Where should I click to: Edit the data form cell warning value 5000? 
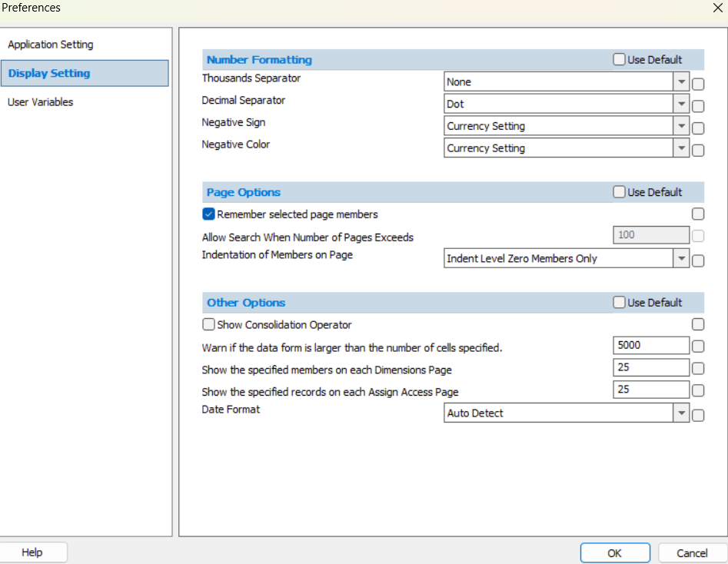(x=651, y=345)
